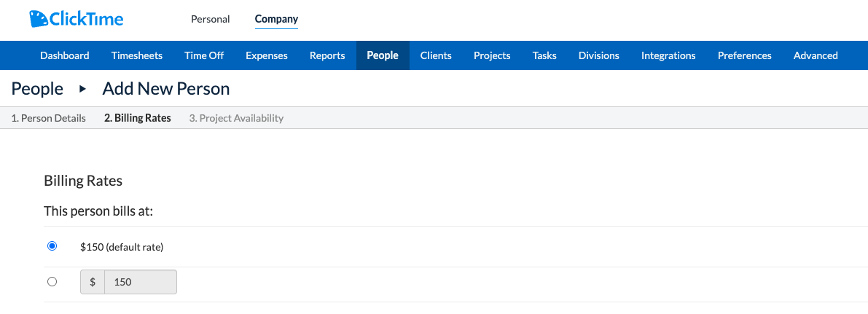Open the Timesheets menu item

tap(137, 55)
